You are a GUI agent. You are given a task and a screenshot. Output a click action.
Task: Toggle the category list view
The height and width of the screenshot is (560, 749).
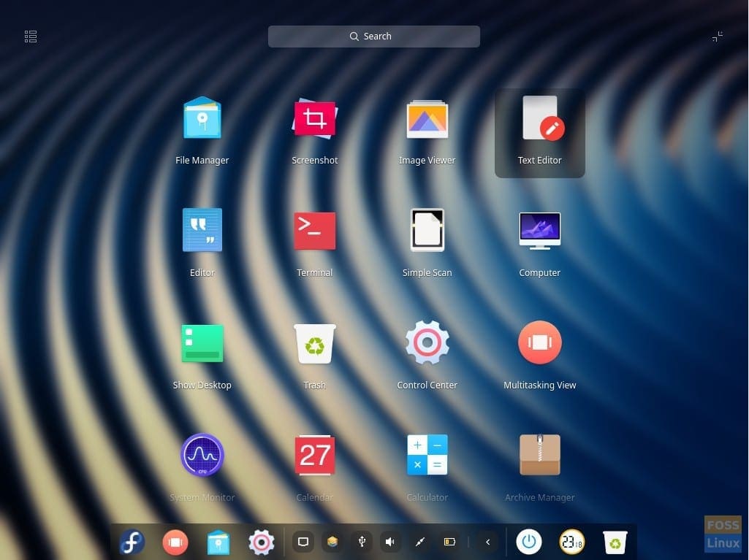(30, 36)
